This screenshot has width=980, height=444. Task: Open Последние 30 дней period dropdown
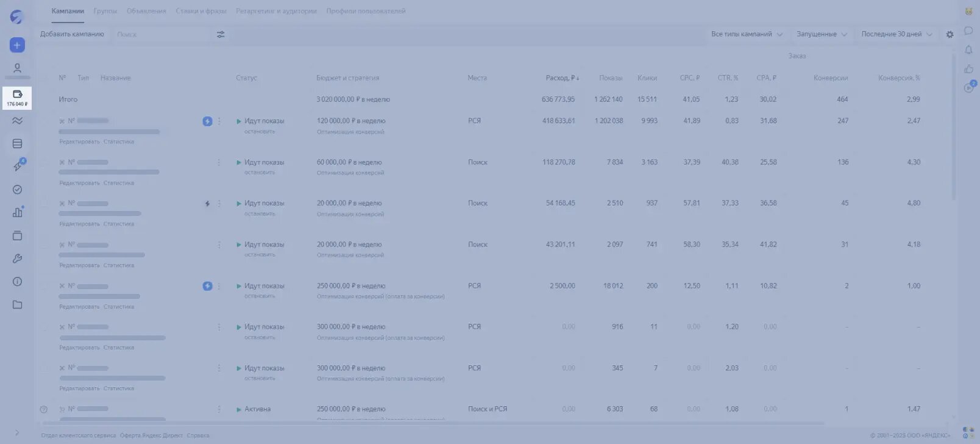[897, 34]
